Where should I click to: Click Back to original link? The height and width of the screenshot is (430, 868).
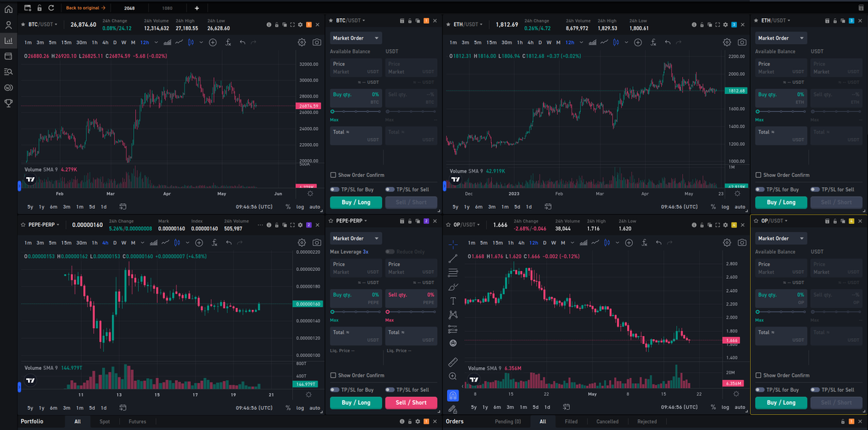pyautogui.click(x=85, y=8)
